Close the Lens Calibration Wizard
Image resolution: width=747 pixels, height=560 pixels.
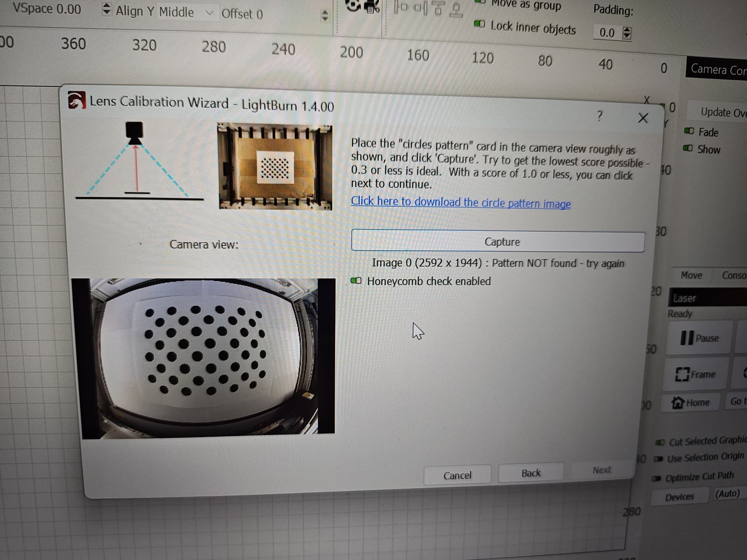point(643,118)
